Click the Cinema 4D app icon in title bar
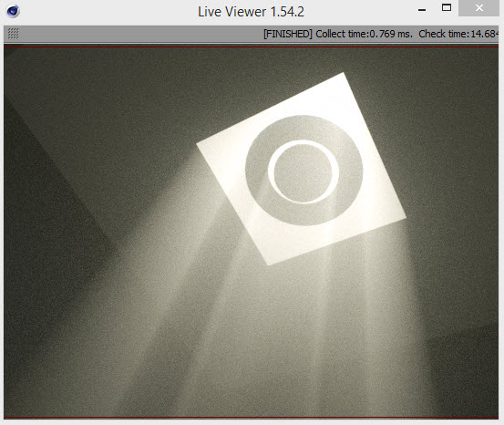The height and width of the screenshot is (425, 504). [x=13, y=11]
